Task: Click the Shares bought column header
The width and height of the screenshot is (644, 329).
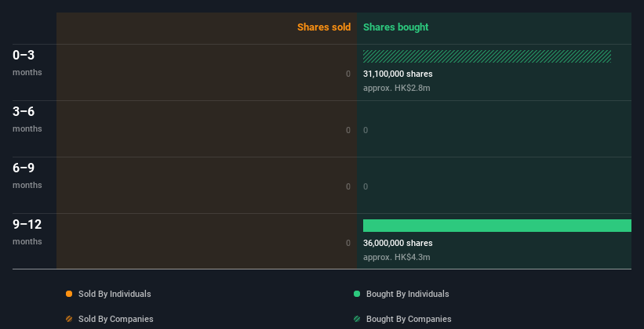Action: tap(396, 27)
